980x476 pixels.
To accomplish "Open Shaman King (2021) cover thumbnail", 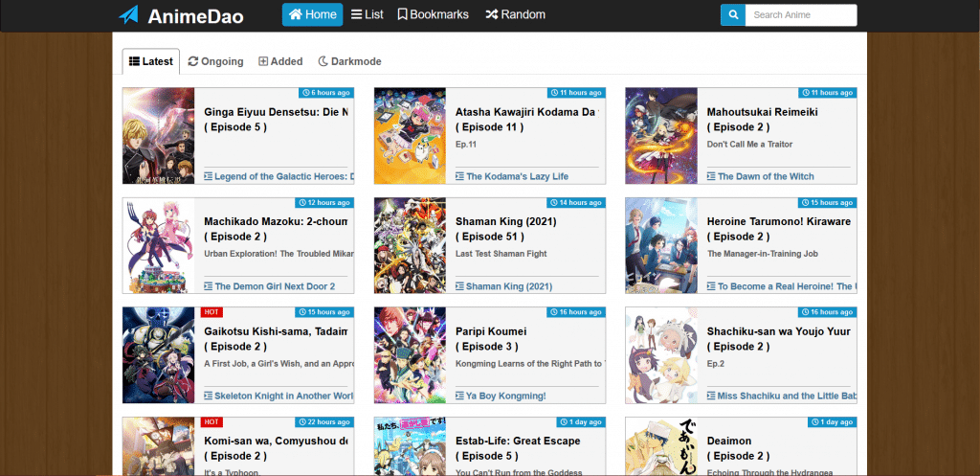I will pyautogui.click(x=410, y=245).
